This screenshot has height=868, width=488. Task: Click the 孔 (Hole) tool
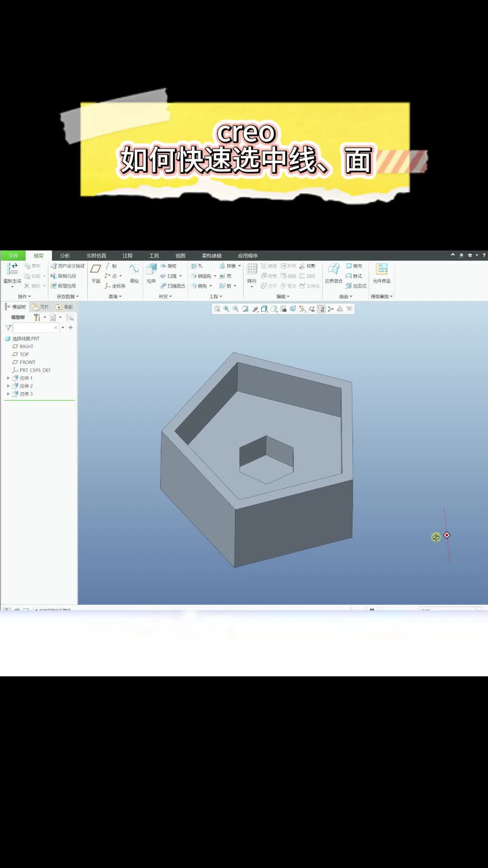point(197,266)
